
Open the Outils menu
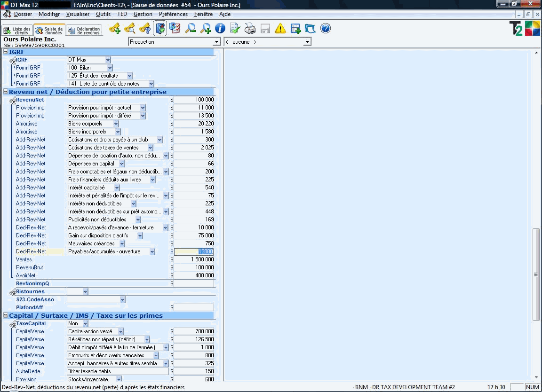[103, 14]
